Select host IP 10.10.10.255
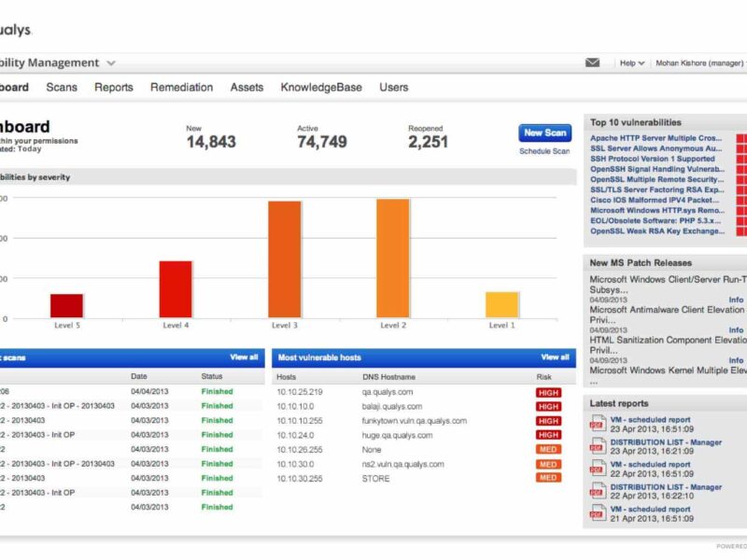Viewport: 747px width, 560px height. tap(300, 421)
